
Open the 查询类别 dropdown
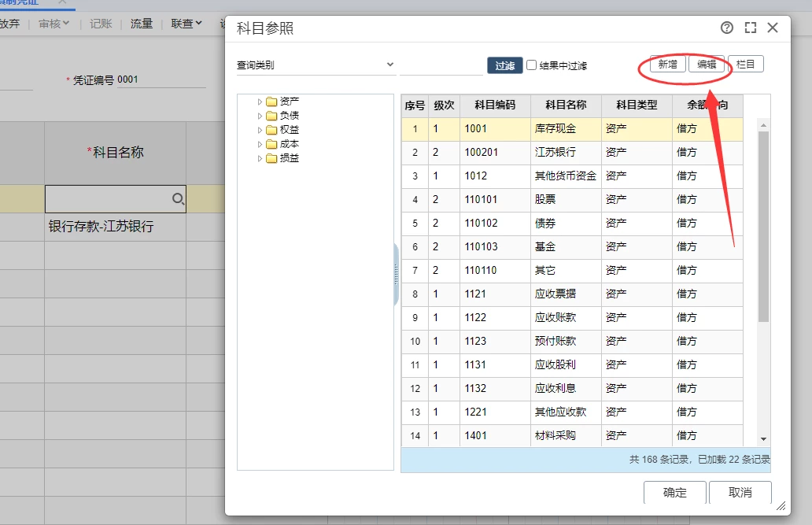point(316,65)
